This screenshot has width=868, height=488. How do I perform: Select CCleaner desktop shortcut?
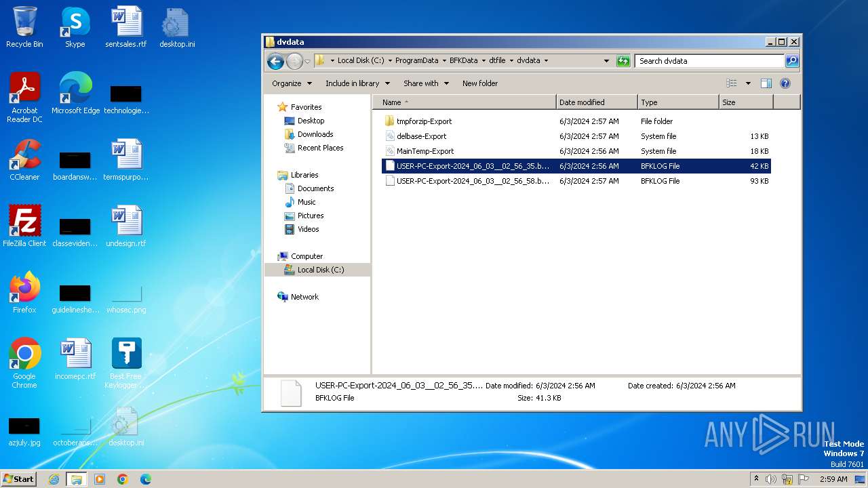pos(24,160)
